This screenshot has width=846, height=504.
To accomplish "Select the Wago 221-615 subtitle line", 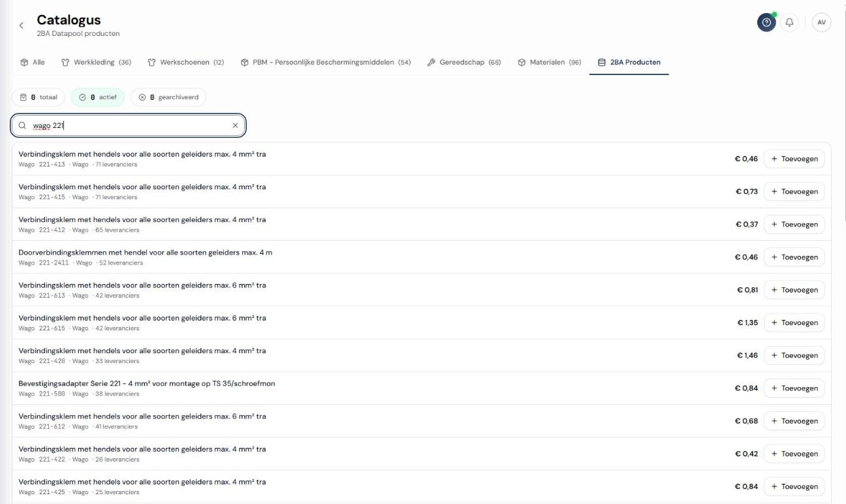I will [x=78, y=328].
